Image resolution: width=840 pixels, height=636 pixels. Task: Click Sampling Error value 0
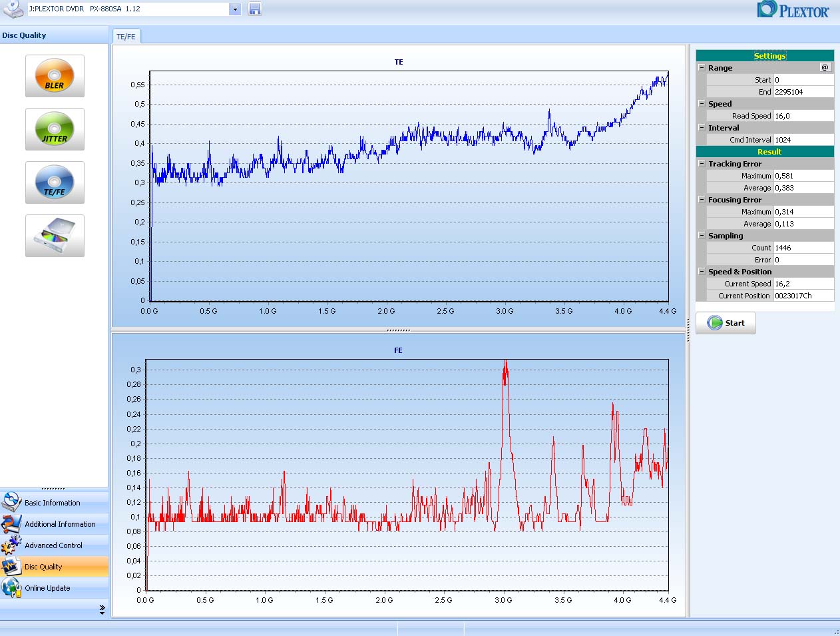click(803, 260)
